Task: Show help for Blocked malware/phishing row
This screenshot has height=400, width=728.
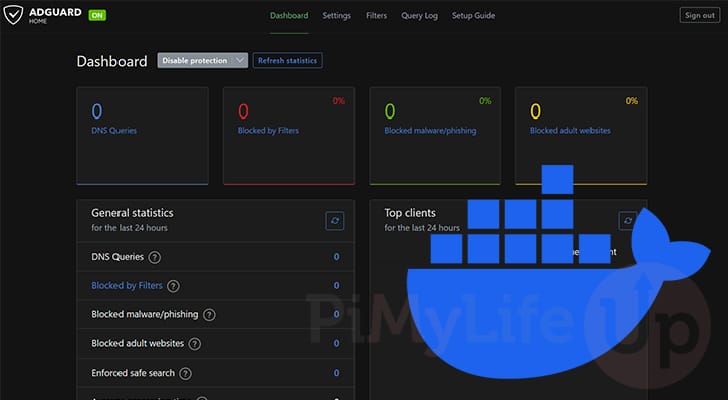Action: click(209, 315)
